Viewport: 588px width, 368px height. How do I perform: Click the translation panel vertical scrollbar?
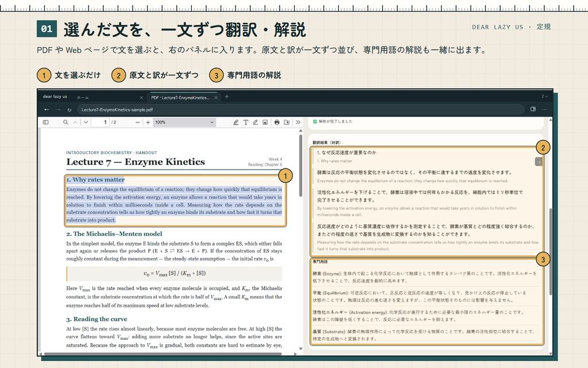pyautogui.click(x=550, y=252)
